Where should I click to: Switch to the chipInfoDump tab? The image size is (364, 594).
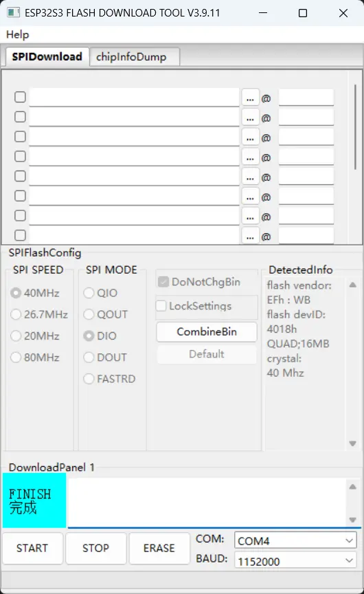[x=135, y=57]
